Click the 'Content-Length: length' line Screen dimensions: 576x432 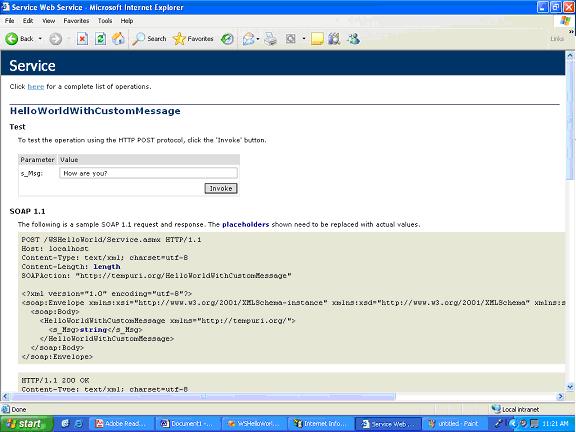pos(71,267)
